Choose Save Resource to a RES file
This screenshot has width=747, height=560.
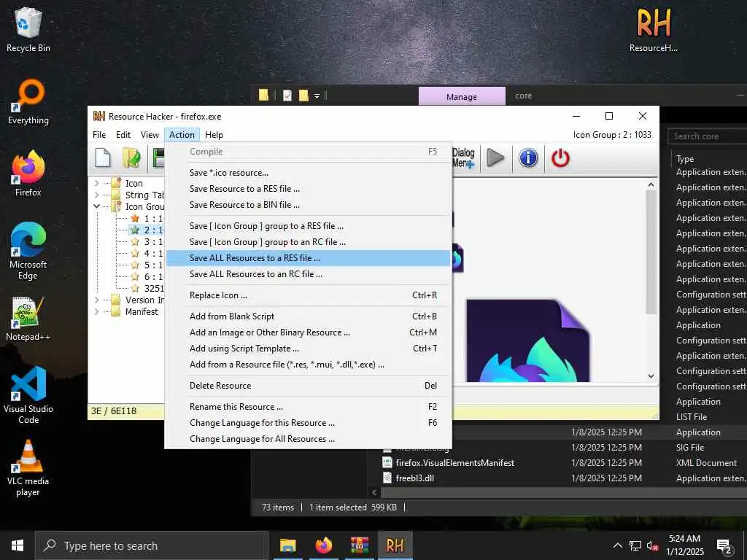[x=309, y=189]
